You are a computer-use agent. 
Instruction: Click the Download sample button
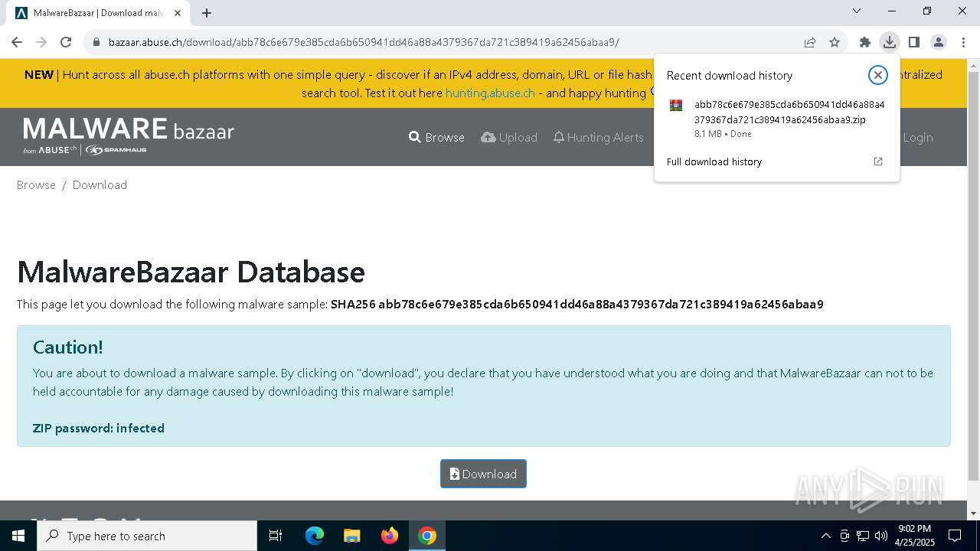click(483, 474)
